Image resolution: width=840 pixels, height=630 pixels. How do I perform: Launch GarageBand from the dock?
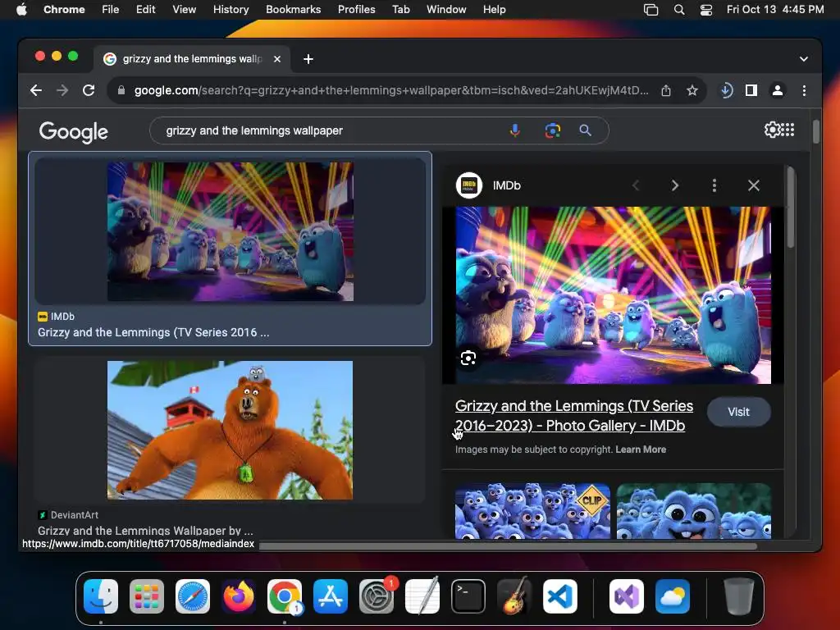pos(514,596)
